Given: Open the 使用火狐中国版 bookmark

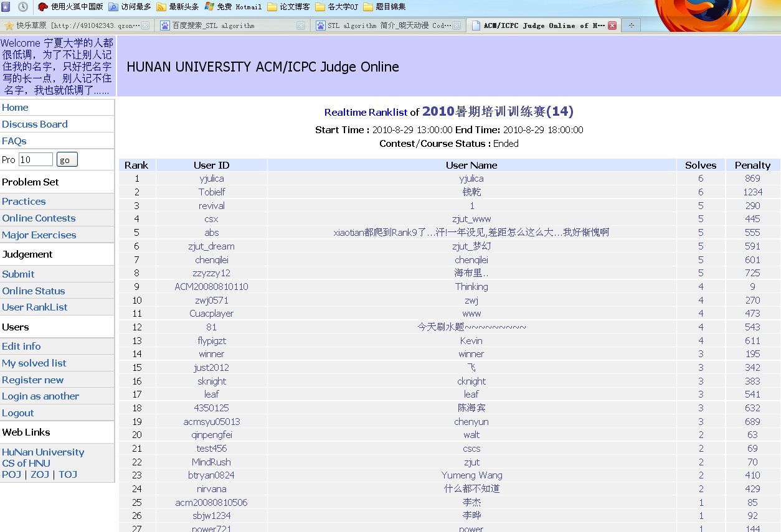Looking at the screenshot, I should pos(70,7).
